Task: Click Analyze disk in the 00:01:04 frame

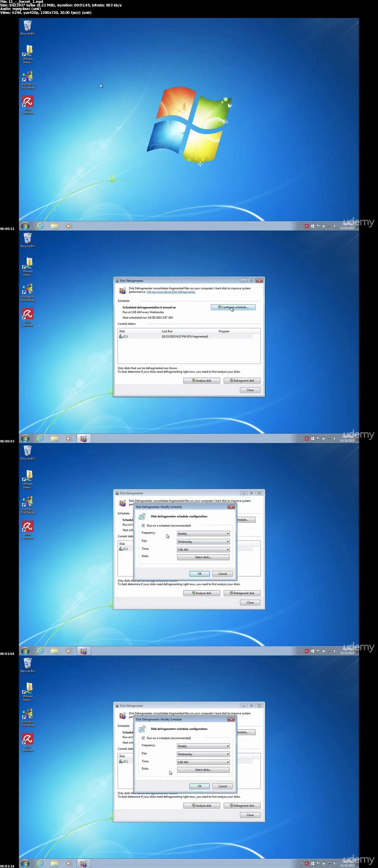Action: (x=202, y=593)
